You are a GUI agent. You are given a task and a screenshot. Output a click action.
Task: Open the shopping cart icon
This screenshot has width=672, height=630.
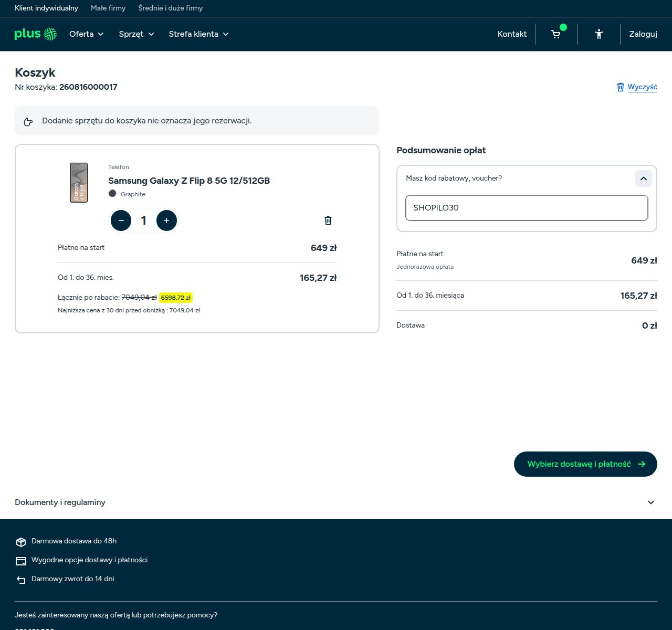556,34
